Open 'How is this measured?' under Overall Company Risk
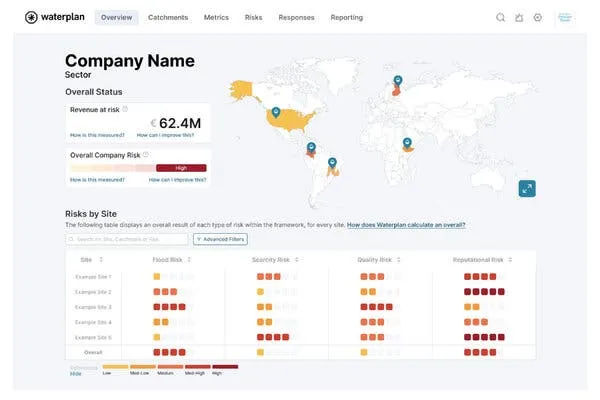600x400 pixels. (x=97, y=180)
